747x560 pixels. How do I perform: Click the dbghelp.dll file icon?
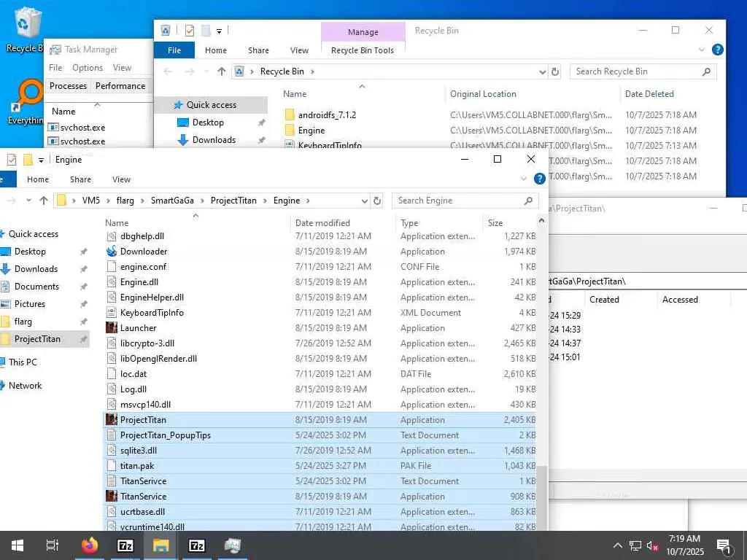112,236
